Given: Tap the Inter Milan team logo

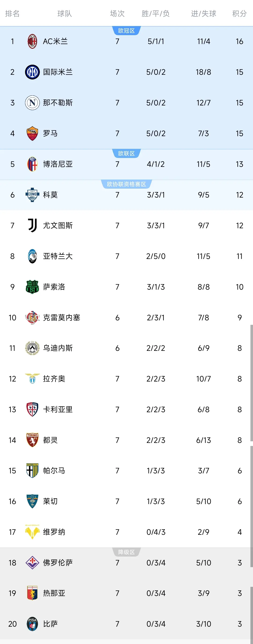Looking at the screenshot, I should click(x=32, y=72).
